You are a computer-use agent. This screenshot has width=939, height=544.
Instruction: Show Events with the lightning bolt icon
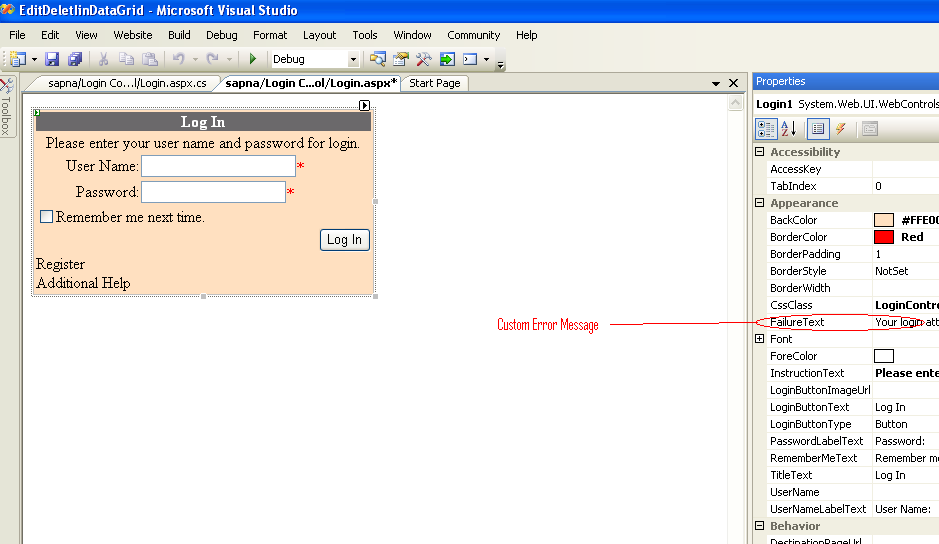point(841,128)
